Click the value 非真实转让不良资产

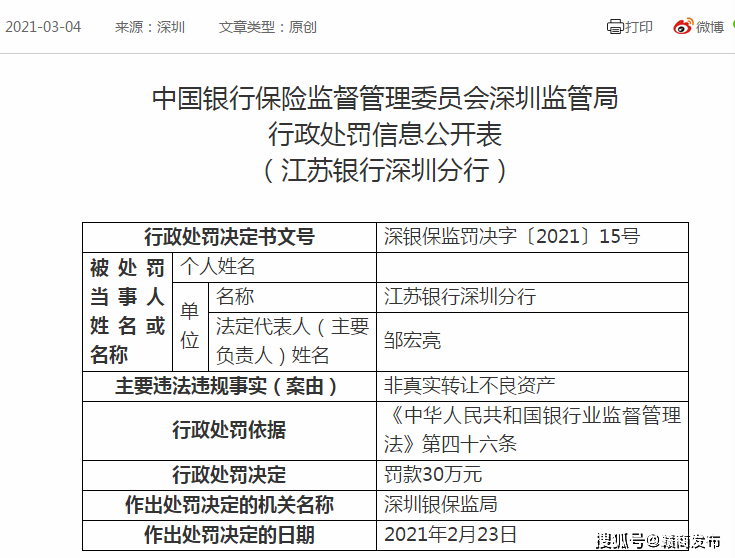point(470,386)
